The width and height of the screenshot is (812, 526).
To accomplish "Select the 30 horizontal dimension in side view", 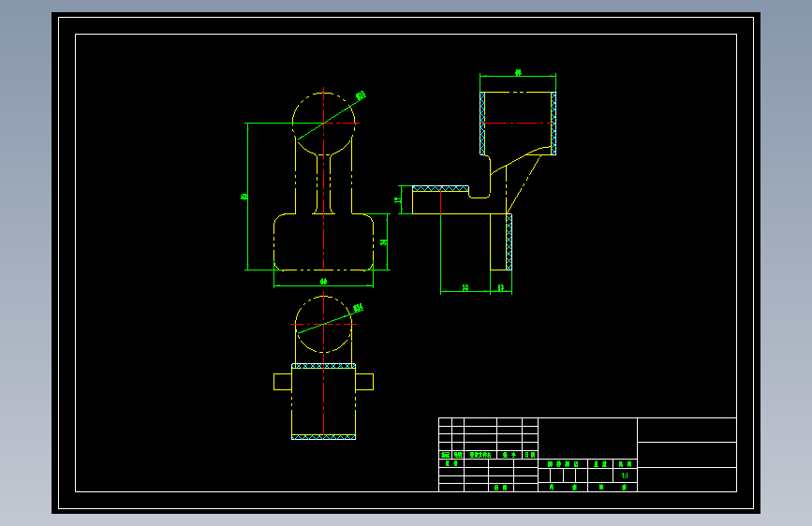I will click(465, 287).
